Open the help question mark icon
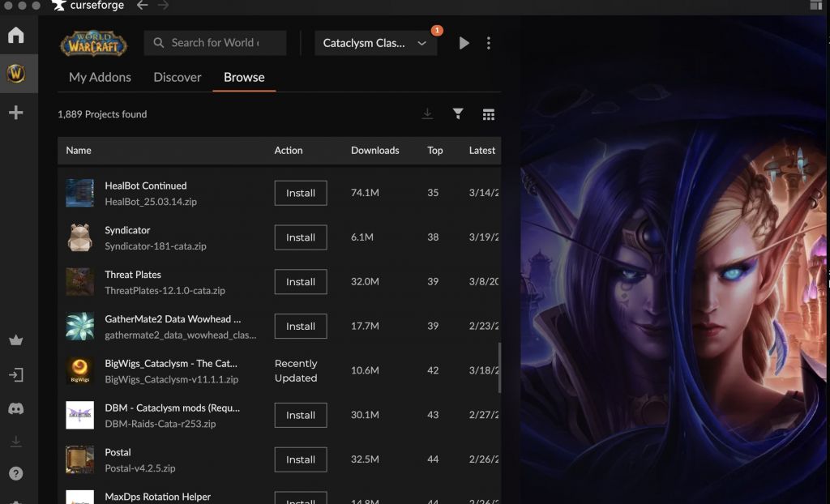Viewport: 830px width, 504px height. coord(15,473)
